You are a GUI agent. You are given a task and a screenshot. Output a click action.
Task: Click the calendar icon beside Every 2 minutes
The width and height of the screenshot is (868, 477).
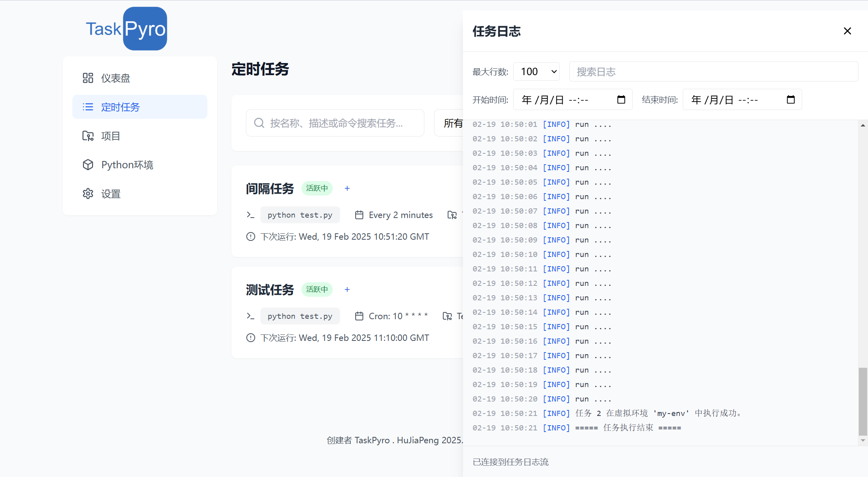click(x=359, y=215)
